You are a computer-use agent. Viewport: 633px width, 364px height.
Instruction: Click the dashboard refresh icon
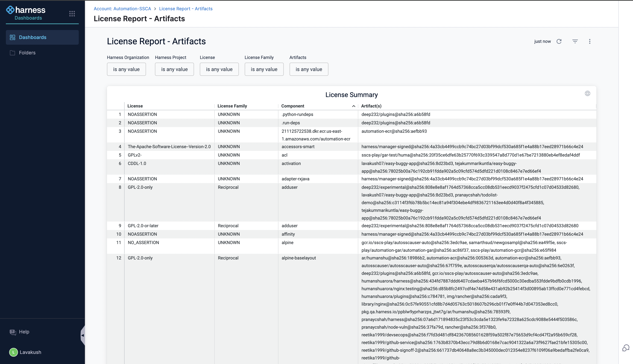pos(559,42)
